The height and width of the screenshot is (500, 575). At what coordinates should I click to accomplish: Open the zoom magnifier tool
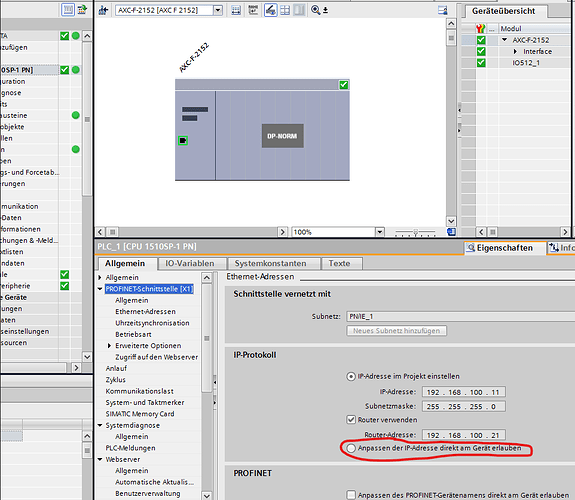click(x=315, y=10)
